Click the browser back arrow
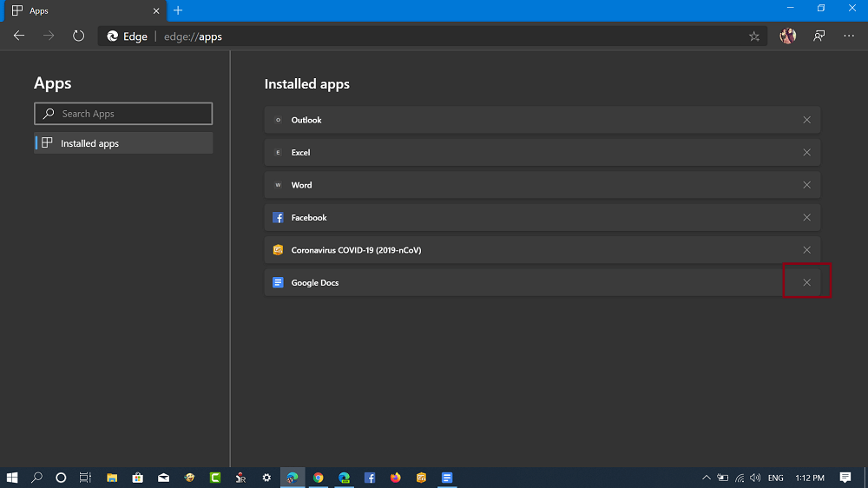The image size is (868, 488). [19, 36]
